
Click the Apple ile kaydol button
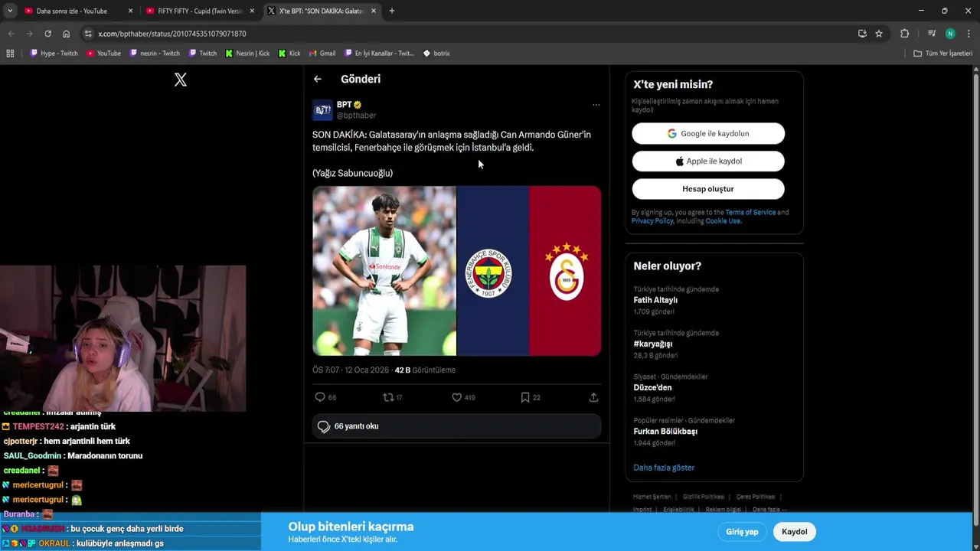pos(708,161)
